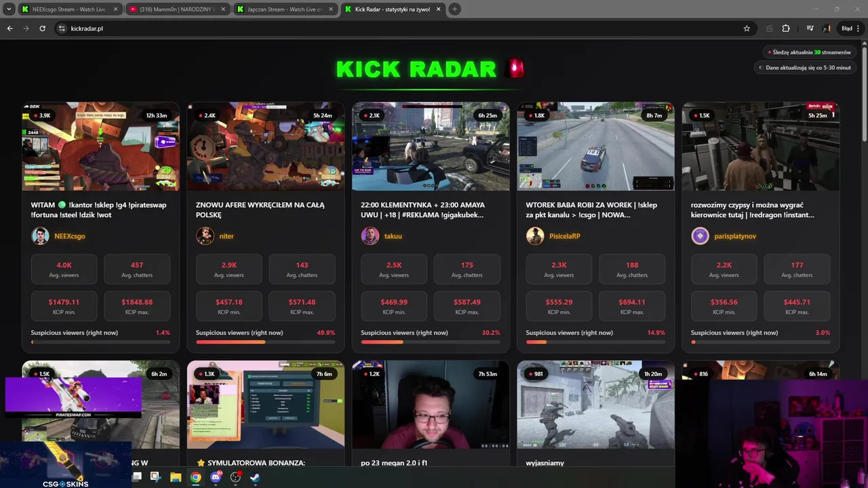View site information icon beside the URL
868x488 pixels.
62,28
